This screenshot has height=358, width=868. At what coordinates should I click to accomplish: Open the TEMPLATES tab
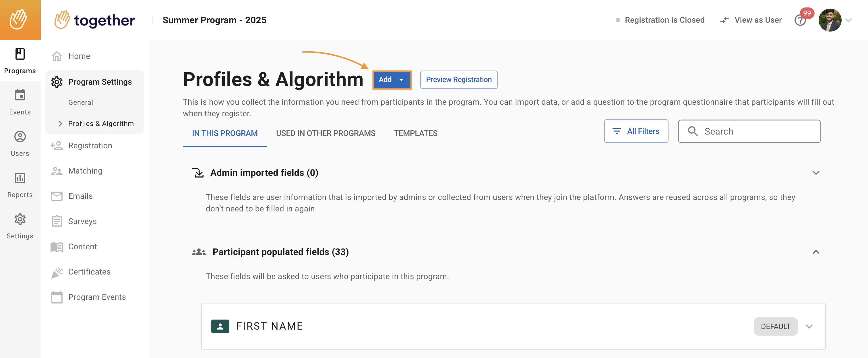click(415, 133)
